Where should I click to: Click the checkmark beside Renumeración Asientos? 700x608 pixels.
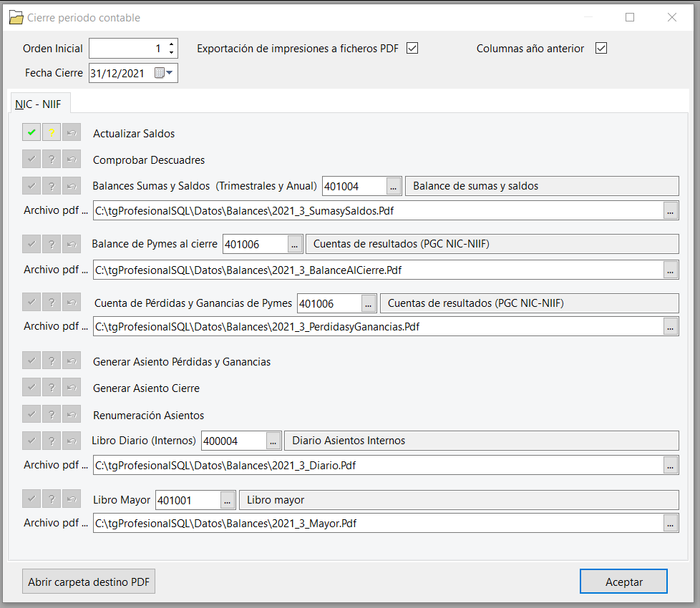click(31, 414)
